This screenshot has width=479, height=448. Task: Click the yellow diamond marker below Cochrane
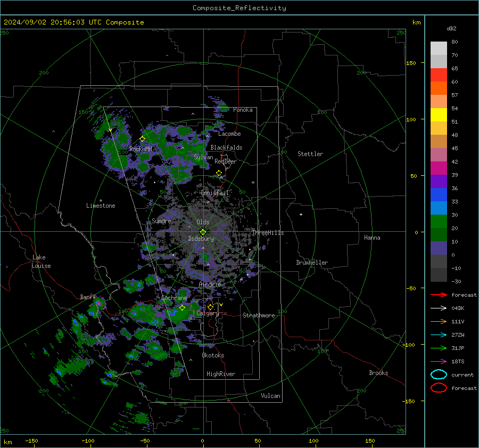[183, 308]
